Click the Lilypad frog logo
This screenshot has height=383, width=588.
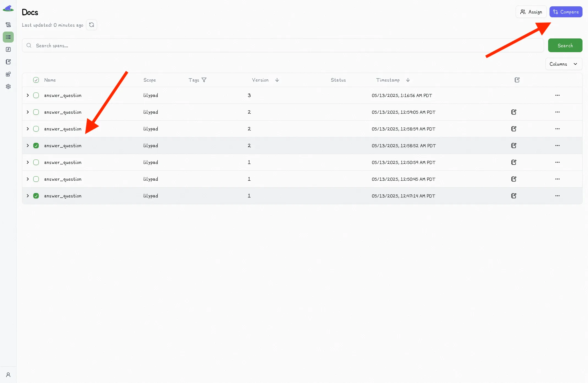(8, 8)
